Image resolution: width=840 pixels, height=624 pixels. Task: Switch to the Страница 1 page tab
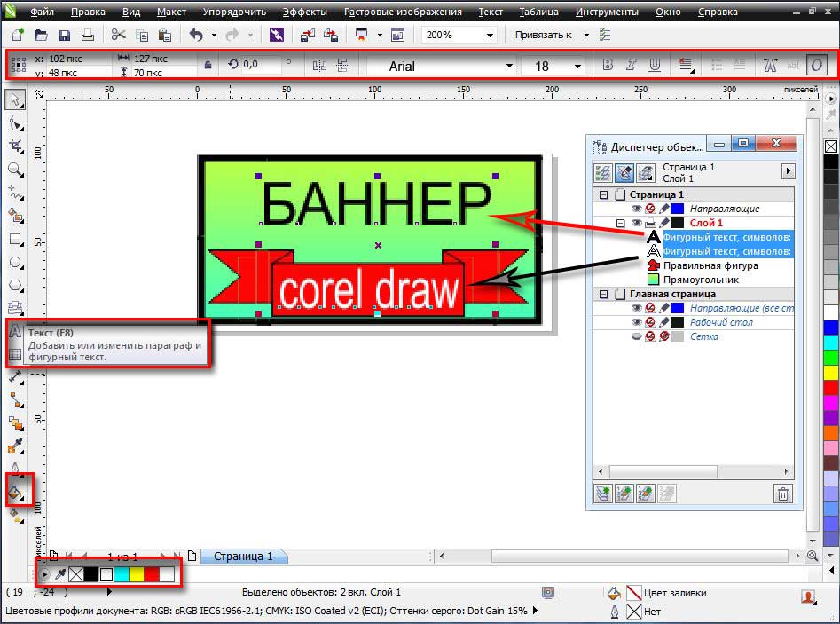(243, 557)
